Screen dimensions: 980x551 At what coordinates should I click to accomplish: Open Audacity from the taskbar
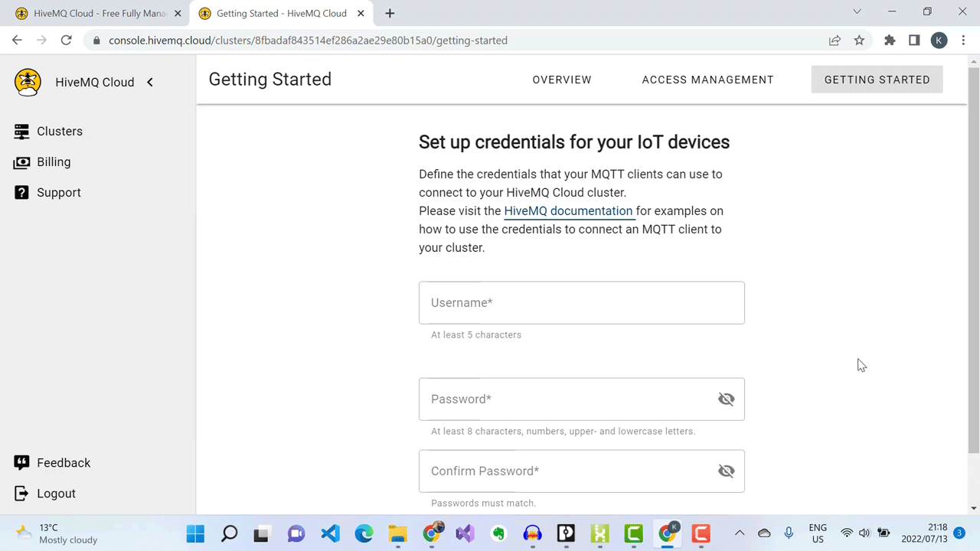pyautogui.click(x=532, y=533)
